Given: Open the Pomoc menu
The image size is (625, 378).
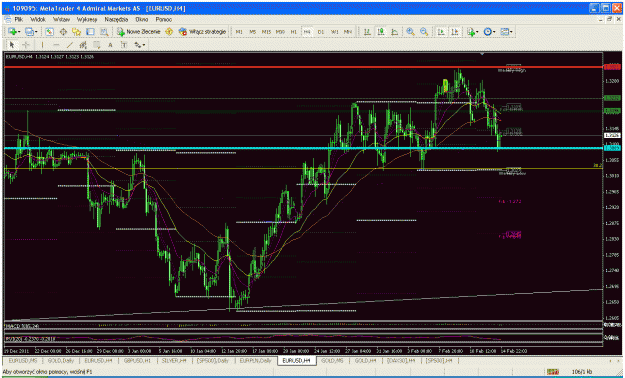Looking at the screenshot, I should coord(164,19).
